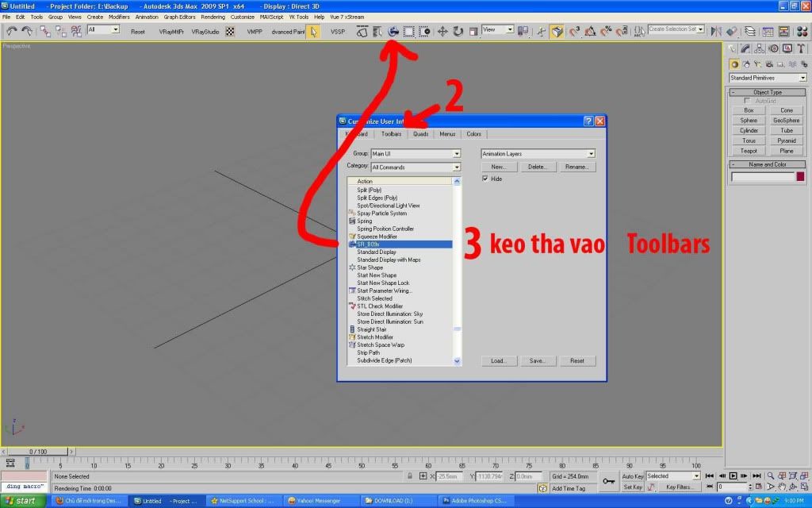
Task: Click the Key Filters... button
Action: [679, 487]
